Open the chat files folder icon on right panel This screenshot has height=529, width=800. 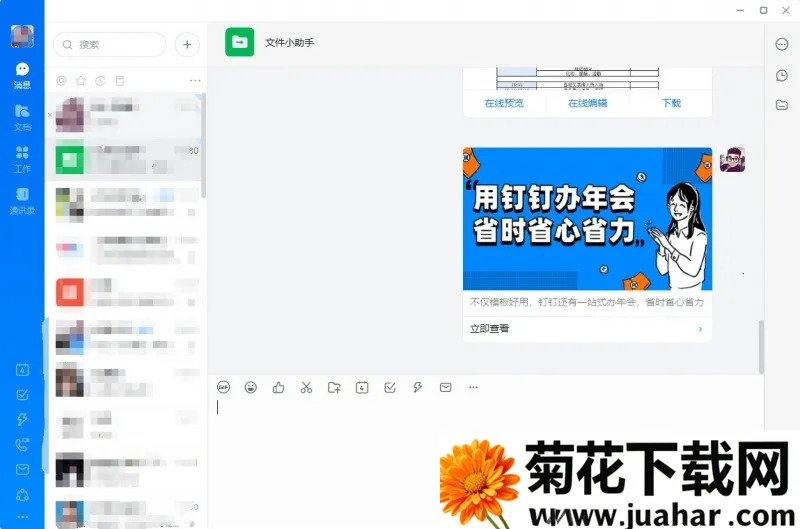coord(782,105)
